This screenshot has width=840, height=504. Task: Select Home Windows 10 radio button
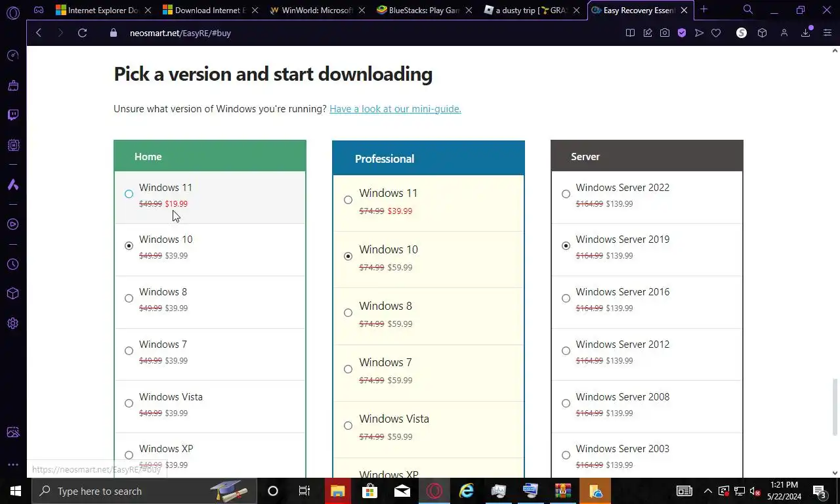point(129,246)
